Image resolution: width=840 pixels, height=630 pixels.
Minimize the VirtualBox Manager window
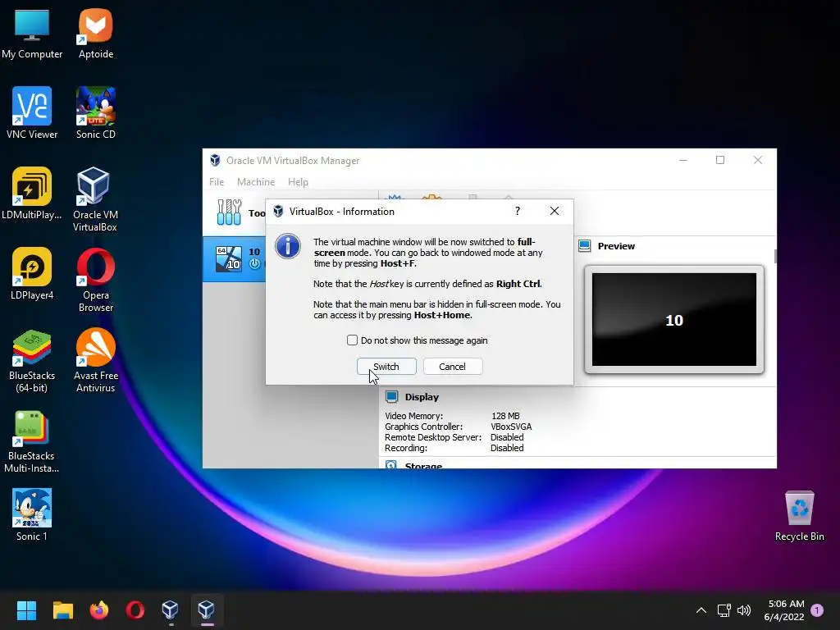coord(683,160)
